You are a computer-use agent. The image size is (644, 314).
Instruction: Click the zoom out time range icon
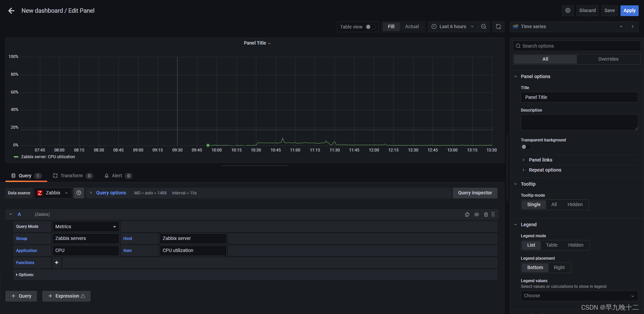click(x=484, y=26)
